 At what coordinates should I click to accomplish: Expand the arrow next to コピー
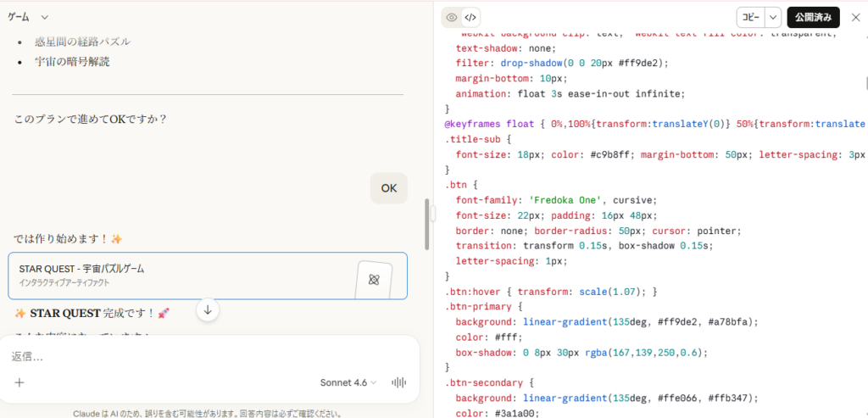(772, 17)
